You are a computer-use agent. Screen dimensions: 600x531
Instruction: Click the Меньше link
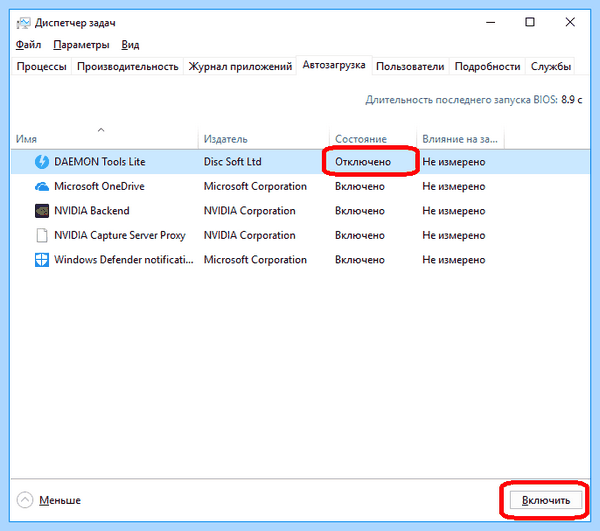tap(60, 500)
